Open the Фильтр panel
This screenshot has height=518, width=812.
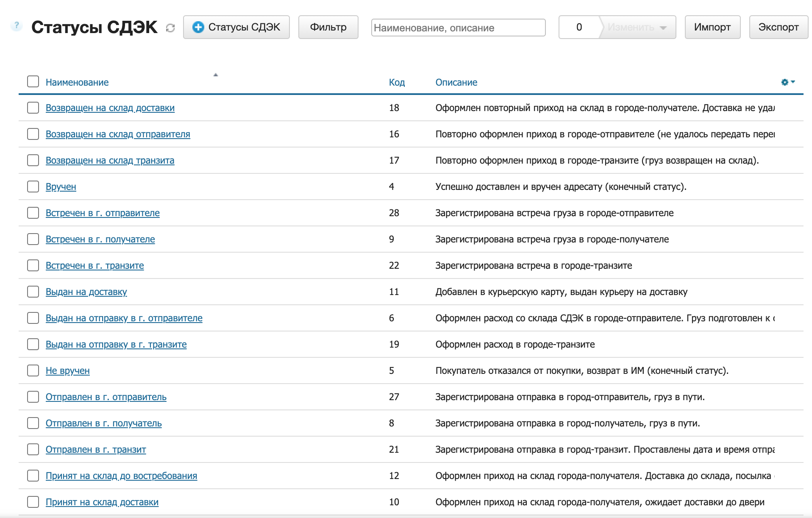pos(328,27)
